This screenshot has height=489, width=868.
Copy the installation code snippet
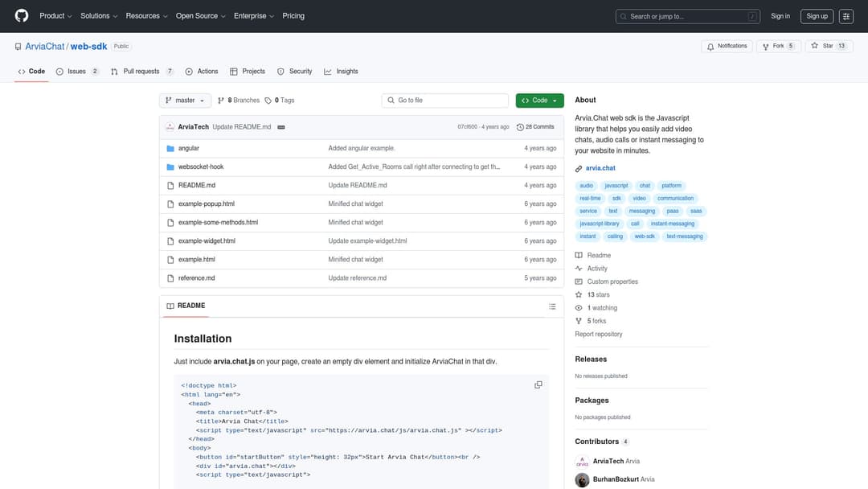pyautogui.click(x=538, y=385)
